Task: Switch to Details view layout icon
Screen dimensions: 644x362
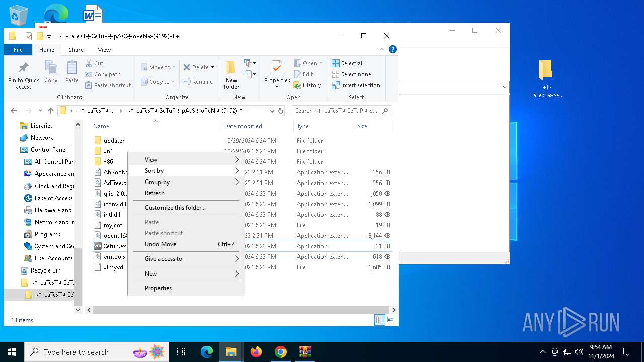Action: pyautogui.click(x=380, y=320)
